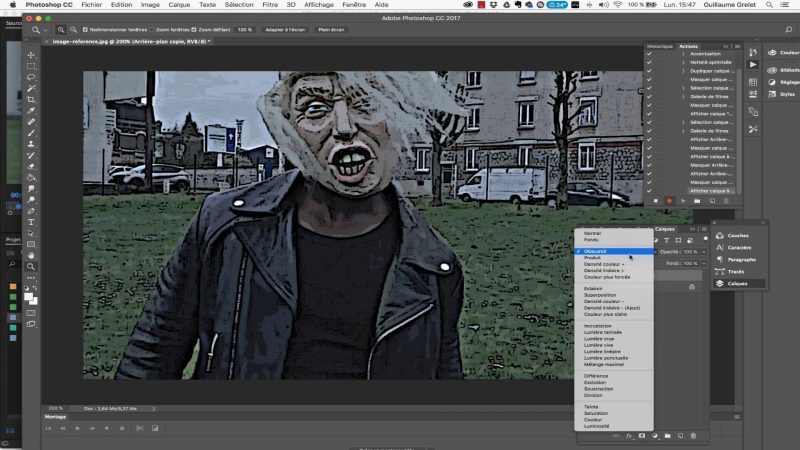Toggle checkmark for Dupliquer calque step
Image resolution: width=800 pixels, height=450 pixels.
pos(649,71)
